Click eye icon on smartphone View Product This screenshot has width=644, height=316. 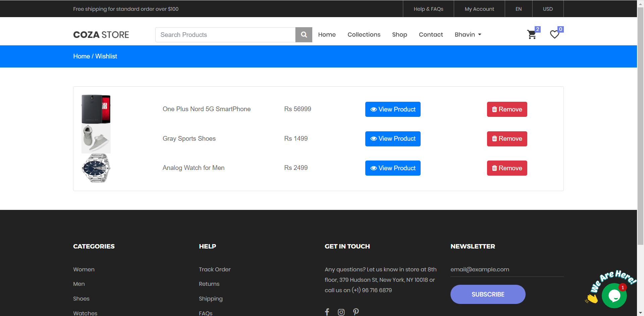tap(373, 109)
